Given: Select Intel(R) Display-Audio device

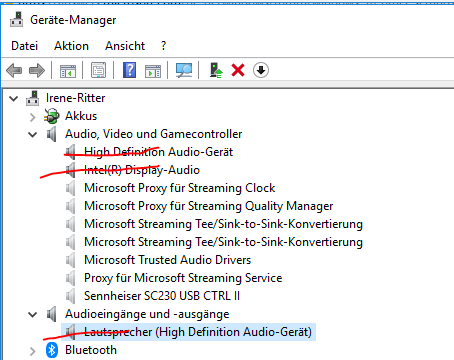Looking at the screenshot, I should (x=142, y=170).
